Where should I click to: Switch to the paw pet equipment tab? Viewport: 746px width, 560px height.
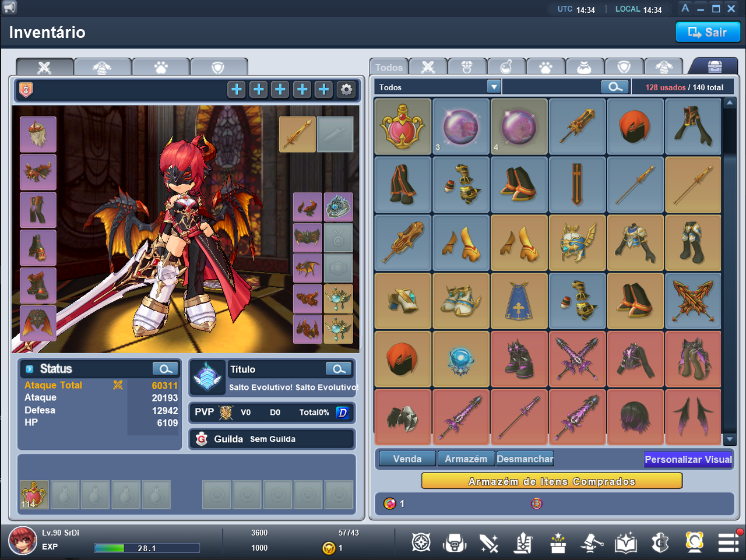click(x=161, y=68)
